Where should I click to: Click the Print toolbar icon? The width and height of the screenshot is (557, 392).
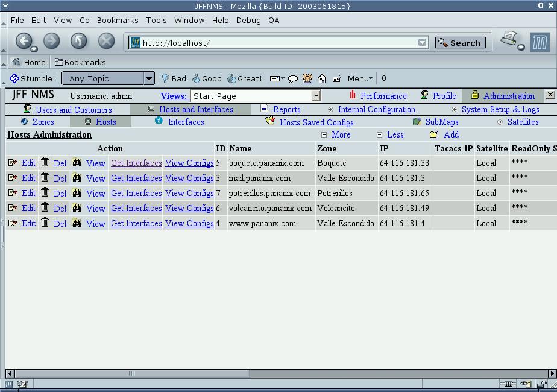510,40
